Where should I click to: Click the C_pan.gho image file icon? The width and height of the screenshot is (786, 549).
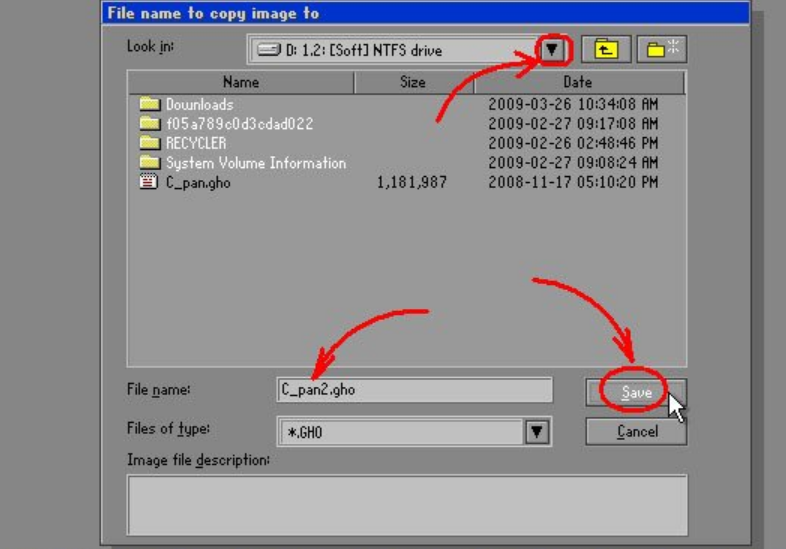point(149,183)
